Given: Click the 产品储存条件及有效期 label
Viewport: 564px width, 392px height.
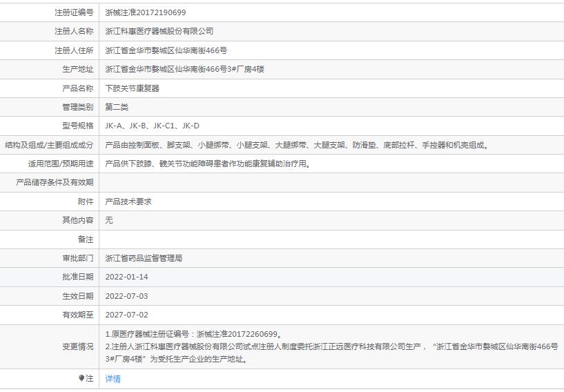Looking at the screenshot, I should point(55,182).
